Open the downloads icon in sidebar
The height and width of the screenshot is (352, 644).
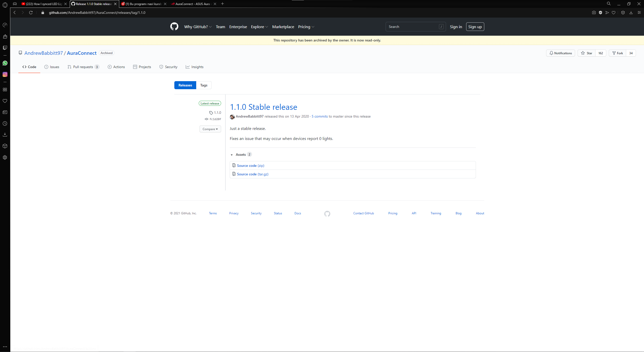click(5, 135)
